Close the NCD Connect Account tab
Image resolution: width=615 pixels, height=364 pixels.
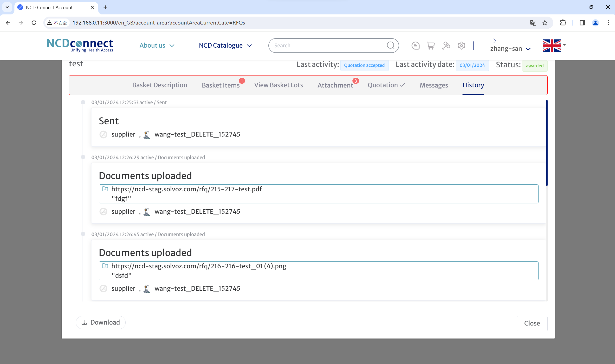92,7
